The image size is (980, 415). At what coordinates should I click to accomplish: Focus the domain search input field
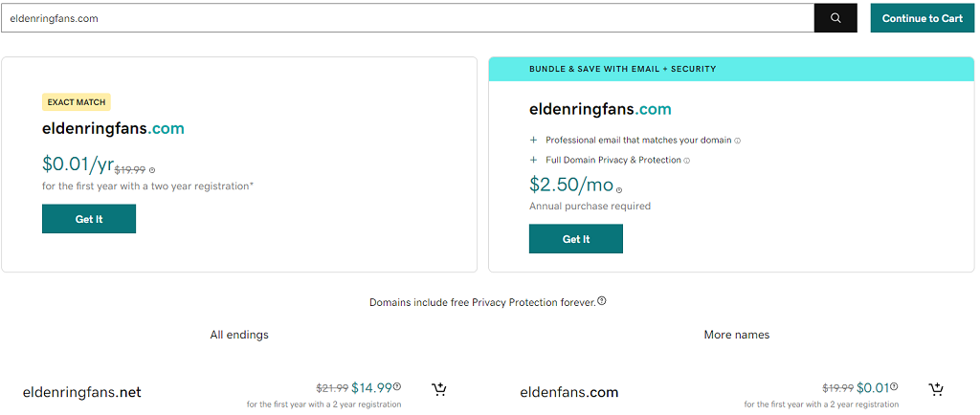pos(407,18)
